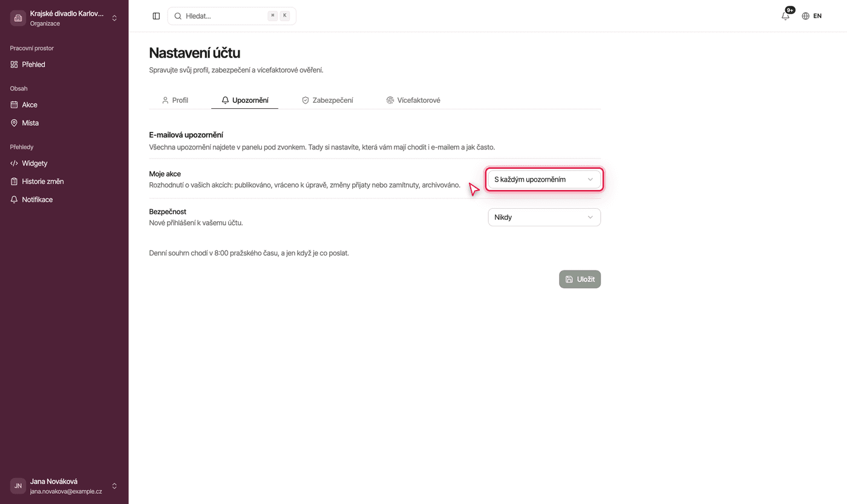The image size is (847, 504).
Task: Open the Vícefaktorové tab
Action: (413, 100)
